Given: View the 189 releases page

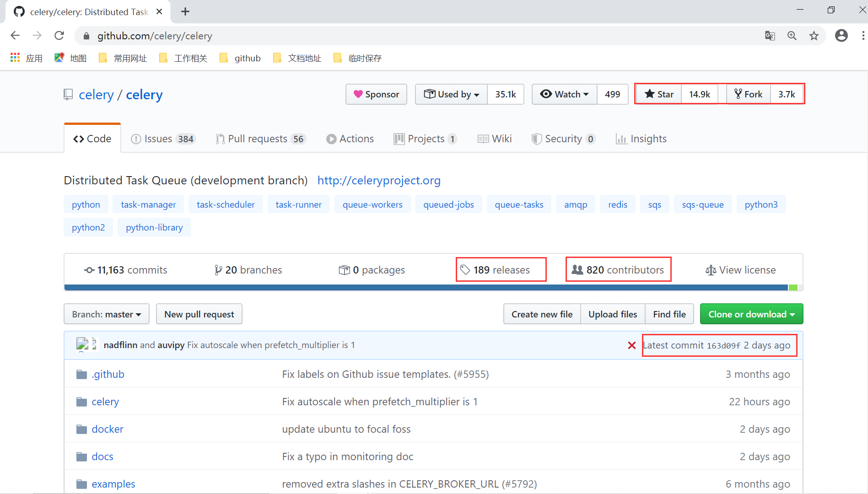Looking at the screenshot, I should pos(495,270).
